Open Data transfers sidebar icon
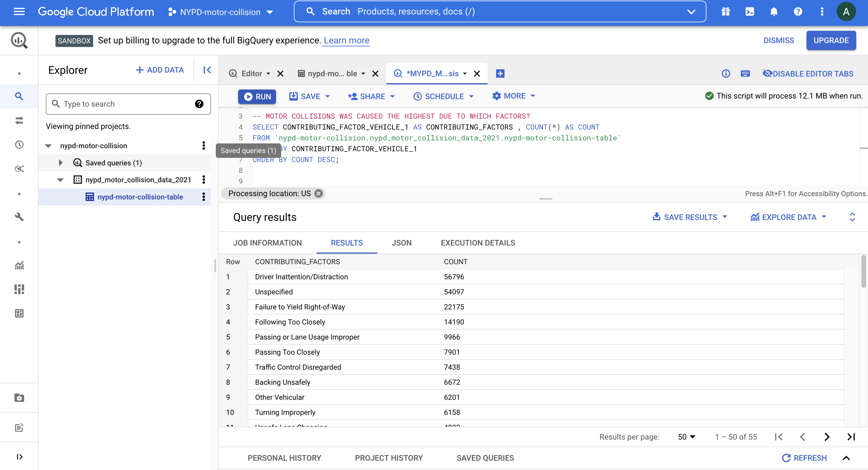This screenshot has width=868, height=470. (x=19, y=120)
